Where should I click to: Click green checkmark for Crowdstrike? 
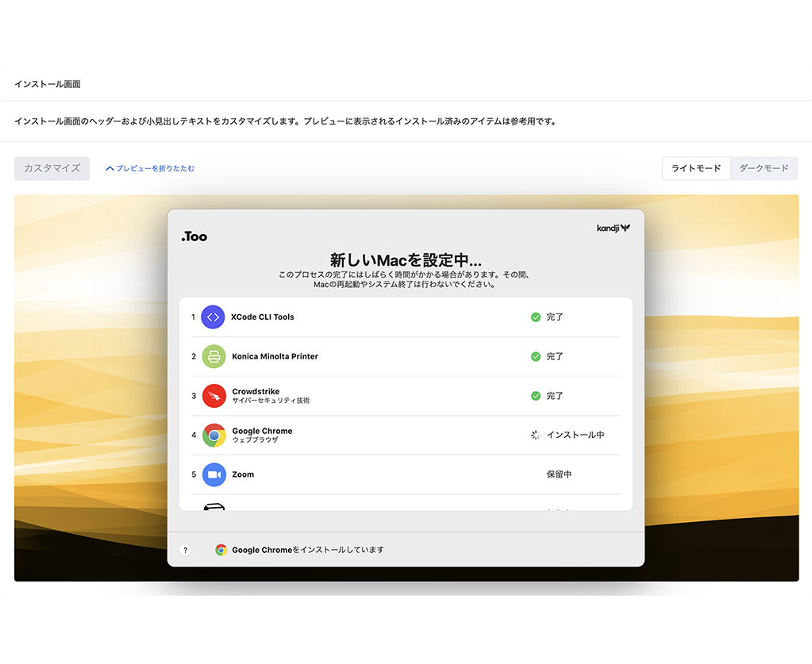click(x=536, y=396)
